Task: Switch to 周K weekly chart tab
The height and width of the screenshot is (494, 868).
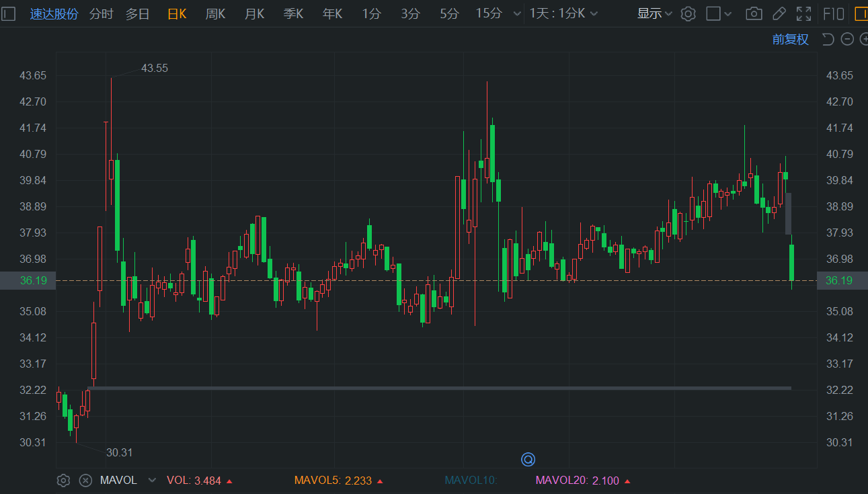Action: (215, 13)
